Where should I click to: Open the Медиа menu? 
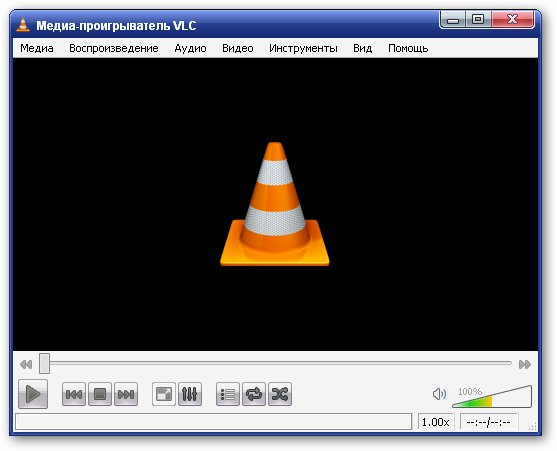37,48
